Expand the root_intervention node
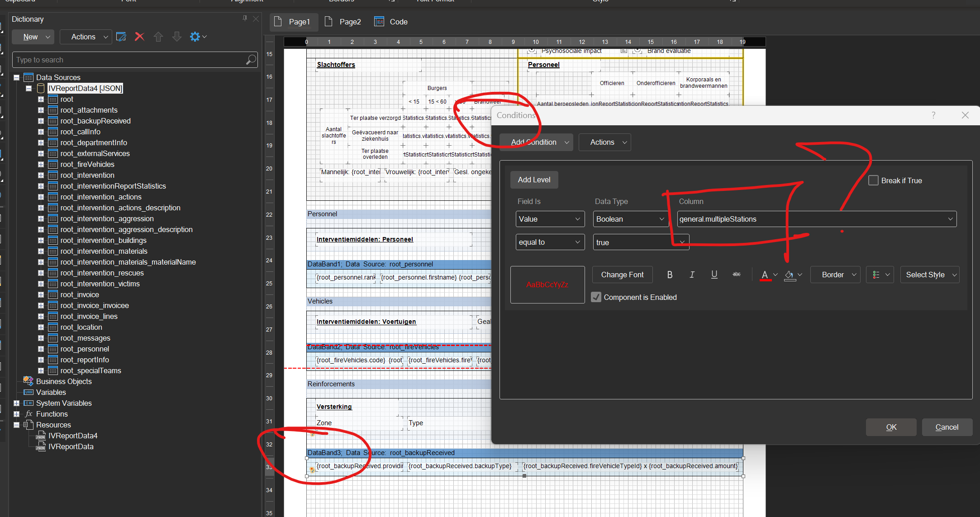 pyautogui.click(x=41, y=175)
